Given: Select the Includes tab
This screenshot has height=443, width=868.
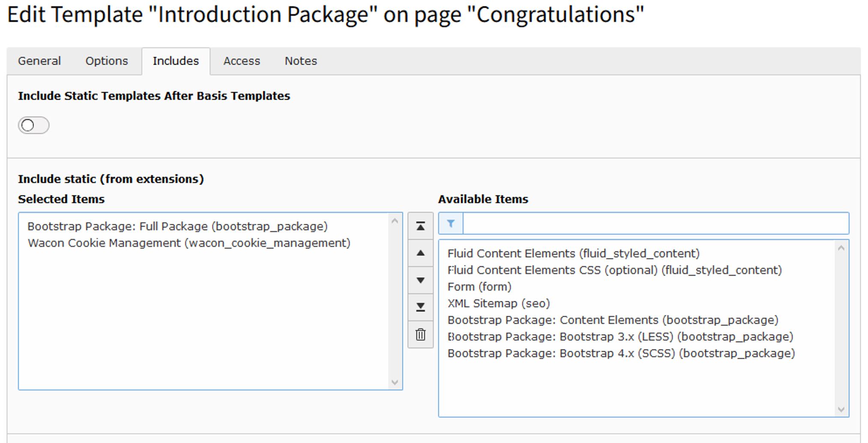Looking at the screenshot, I should point(176,61).
